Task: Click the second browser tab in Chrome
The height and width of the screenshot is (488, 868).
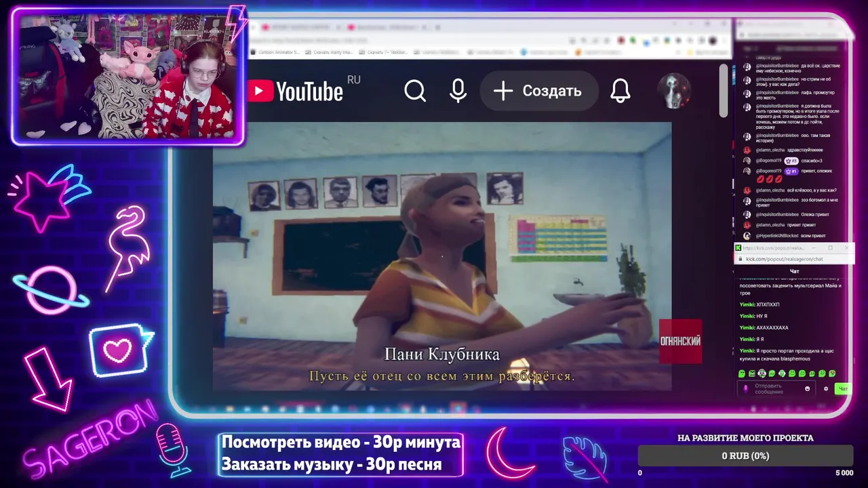Action: [x=388, y=28]
